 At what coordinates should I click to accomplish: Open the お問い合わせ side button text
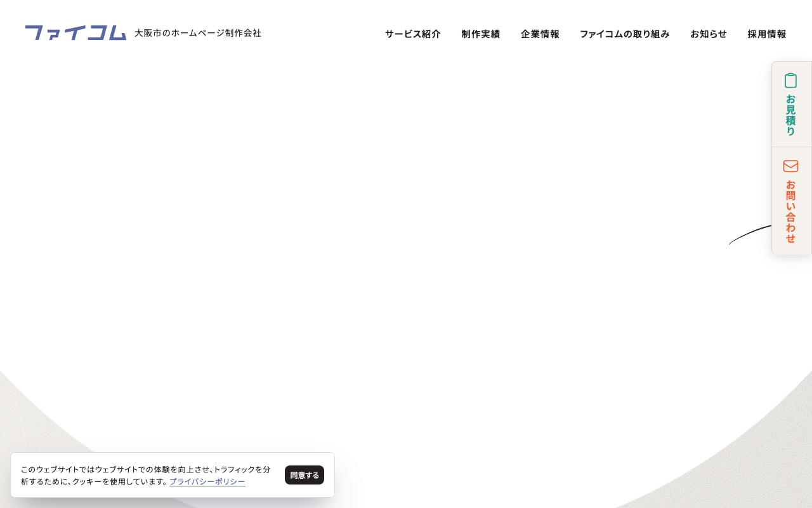pyautogui.click(x=790, y=211)
